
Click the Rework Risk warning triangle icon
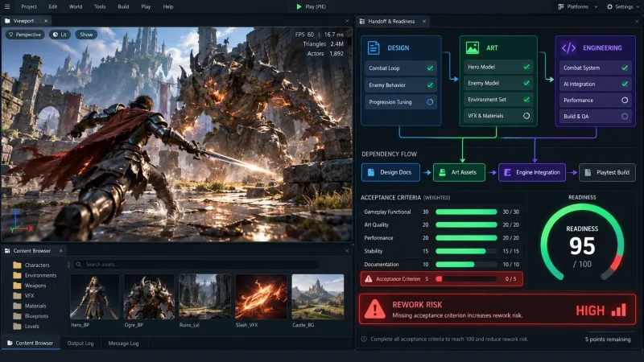point(375,309)
